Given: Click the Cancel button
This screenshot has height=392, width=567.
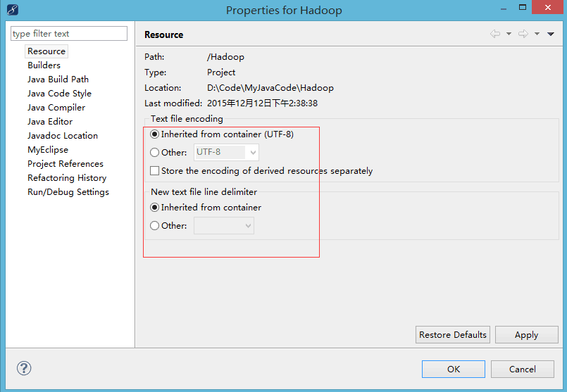Looking at the screenshot, I should point(523,369).
